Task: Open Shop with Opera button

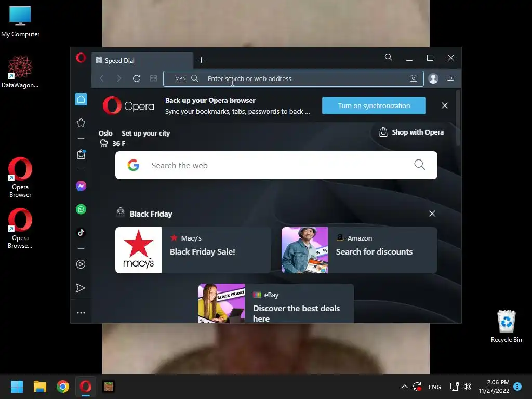Action: click(x=411, y=132)
